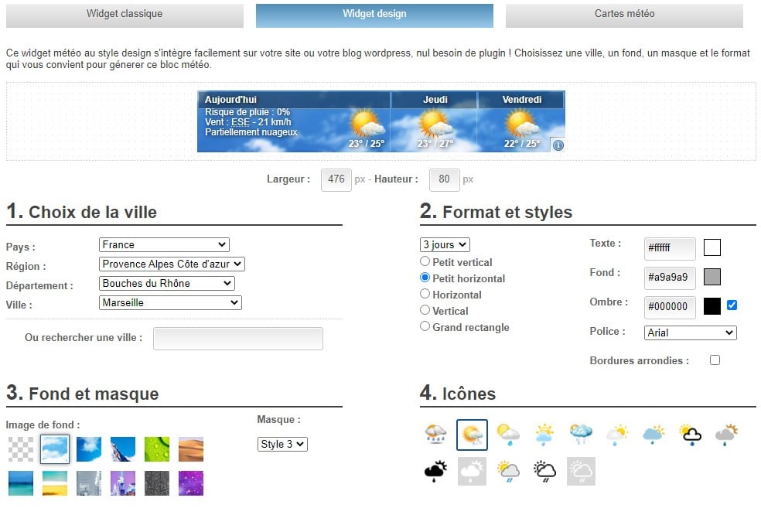Click the Hauteur height field
The image size is (761, 532).
click(445, 179)
